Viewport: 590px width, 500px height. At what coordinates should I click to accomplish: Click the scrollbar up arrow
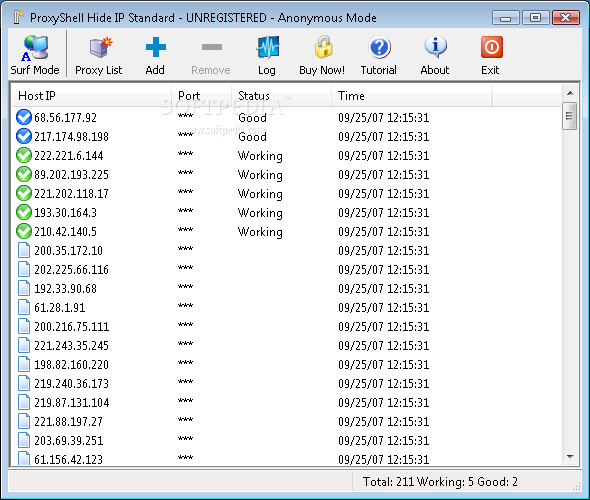point(570,93)
